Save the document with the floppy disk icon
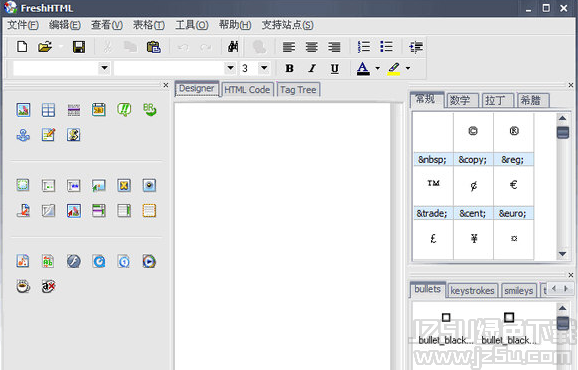 [79, 47]
